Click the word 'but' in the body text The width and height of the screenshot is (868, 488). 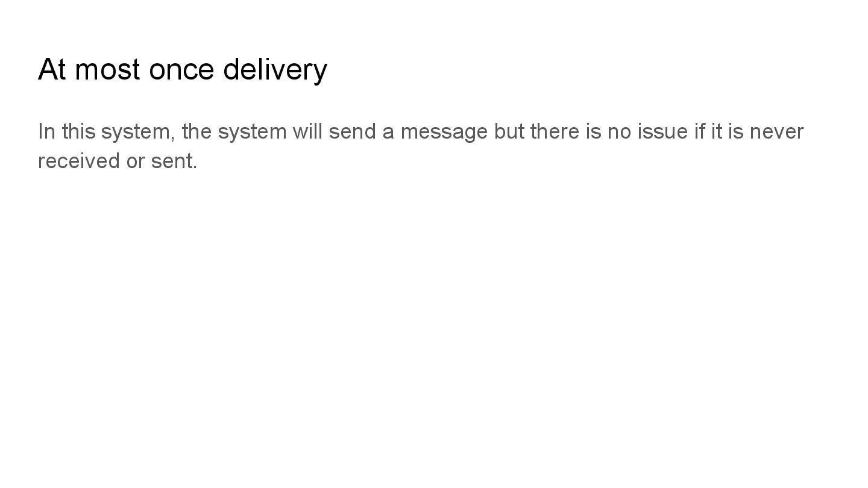[x=509, y=131]
